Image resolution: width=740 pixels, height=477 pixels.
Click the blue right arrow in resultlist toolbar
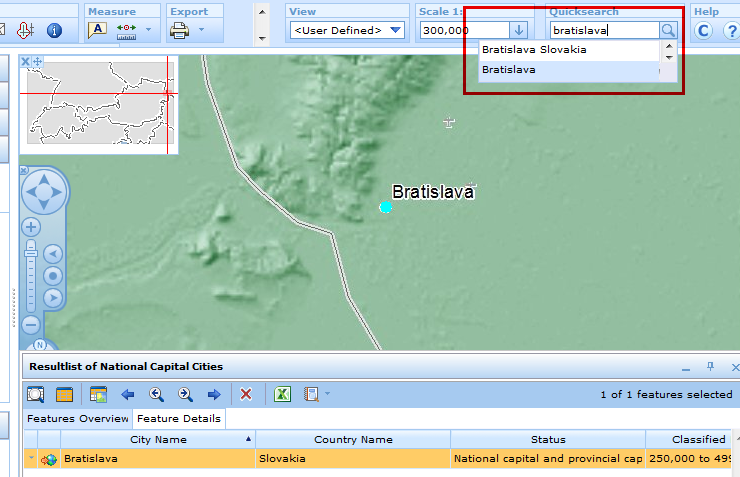pos(213,394)
